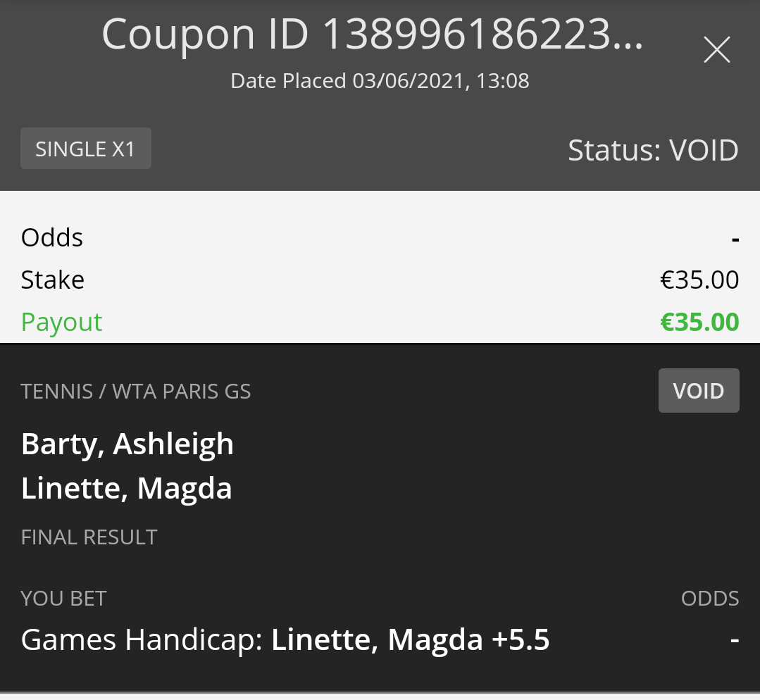The height and width of the screenshot is (700, 760).
Task: Click the €35.00 stake amount
Action: (x=699, y=280)
